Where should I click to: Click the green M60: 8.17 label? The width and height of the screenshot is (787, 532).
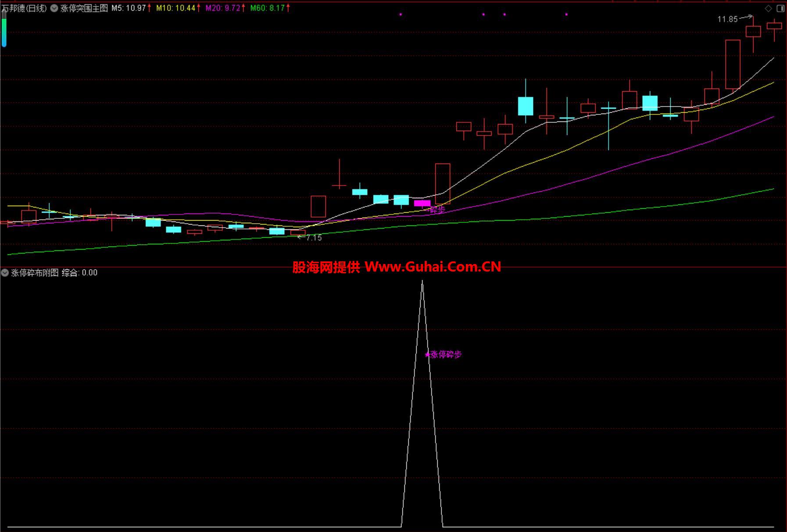pyautogui.click(x=268, y=8)
